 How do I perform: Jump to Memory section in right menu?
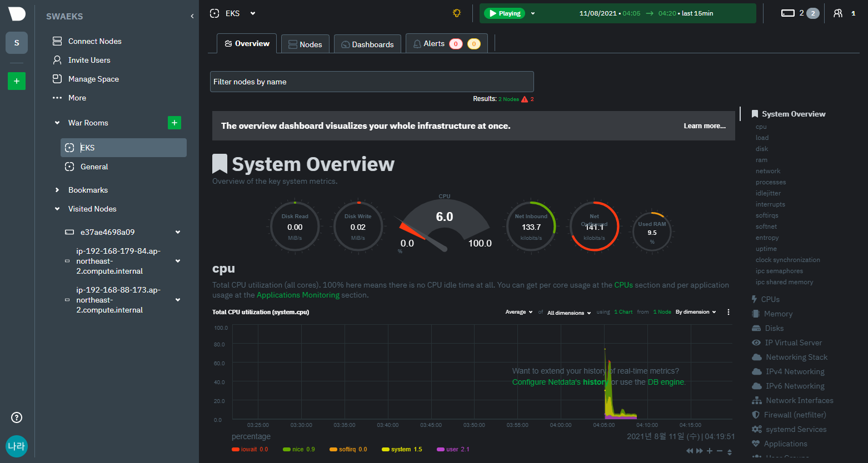(x=778, y=314)
